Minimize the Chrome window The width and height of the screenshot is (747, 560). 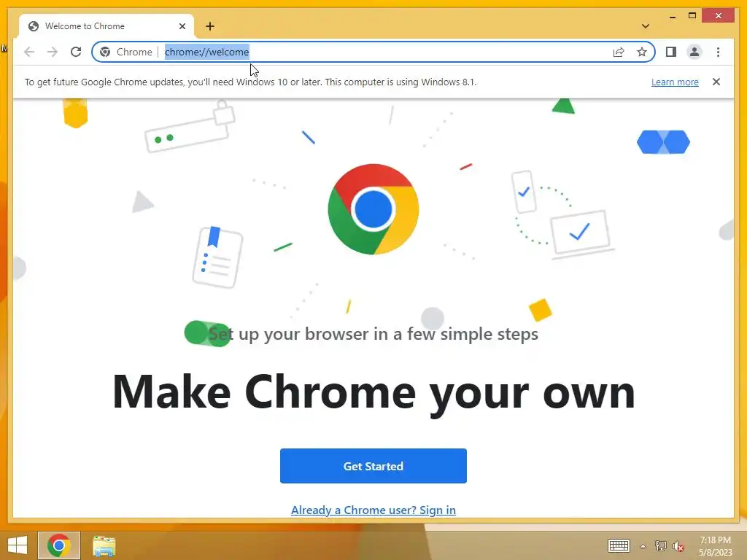(672, 16)
